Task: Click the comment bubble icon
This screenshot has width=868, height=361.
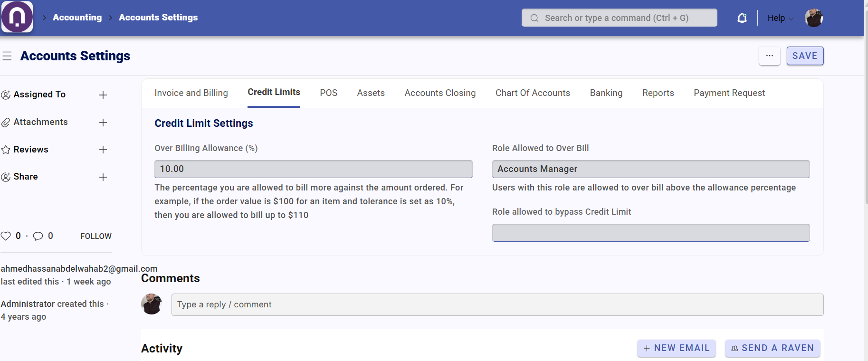Action: click(38, 236)
